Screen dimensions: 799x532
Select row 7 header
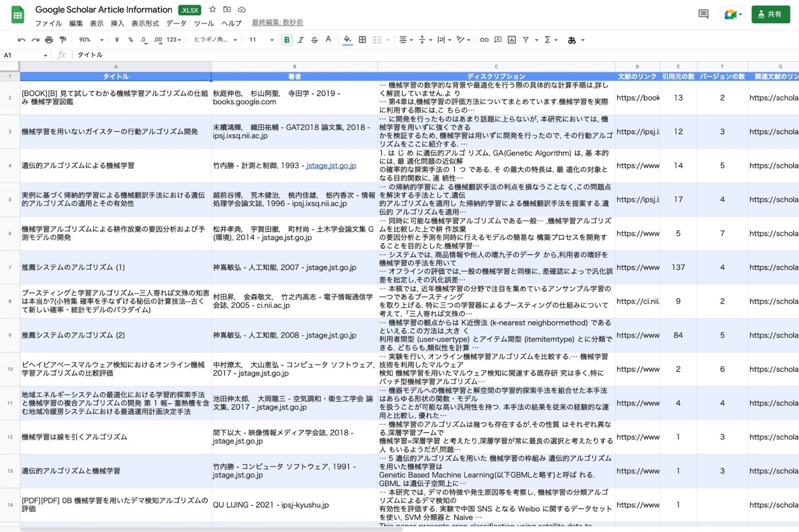[10, 268]
